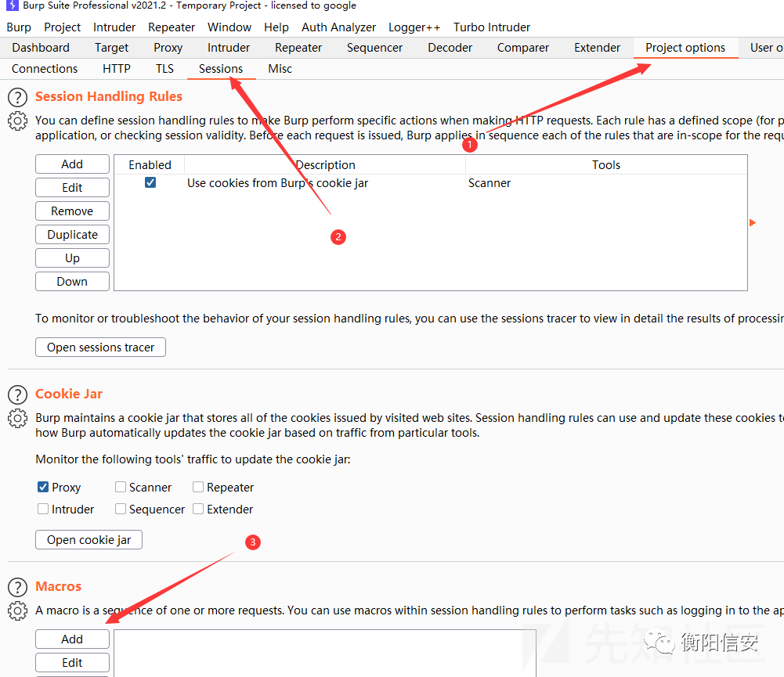Uncheck the Proxy cookie jar checkbox
Image resolution: width=784 pixels, height=677 pixels.
43,487
